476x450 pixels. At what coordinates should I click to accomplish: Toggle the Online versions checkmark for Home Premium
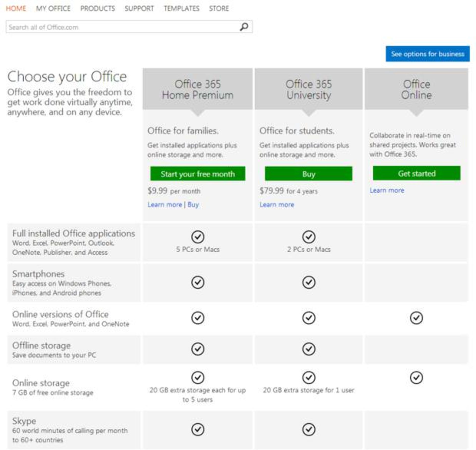tap(198, 318)
